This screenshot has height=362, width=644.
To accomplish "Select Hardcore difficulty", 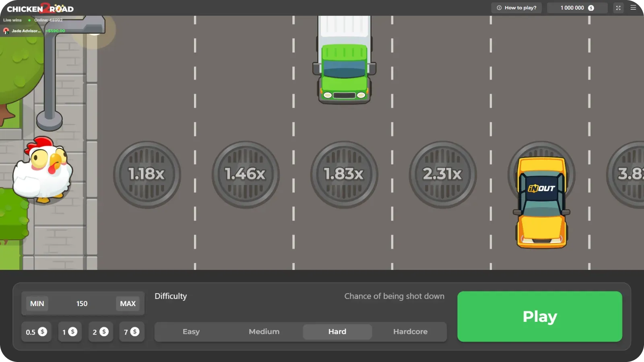I will pos(410,332).
